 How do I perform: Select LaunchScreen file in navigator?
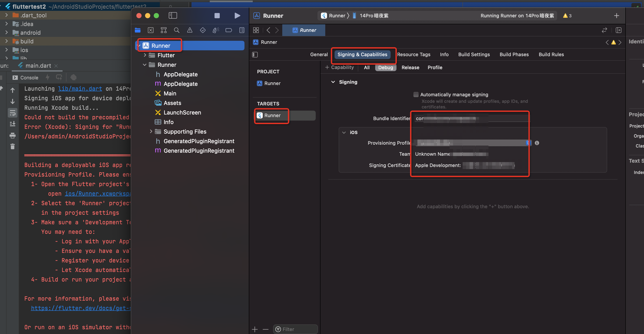tap(182, 112)
